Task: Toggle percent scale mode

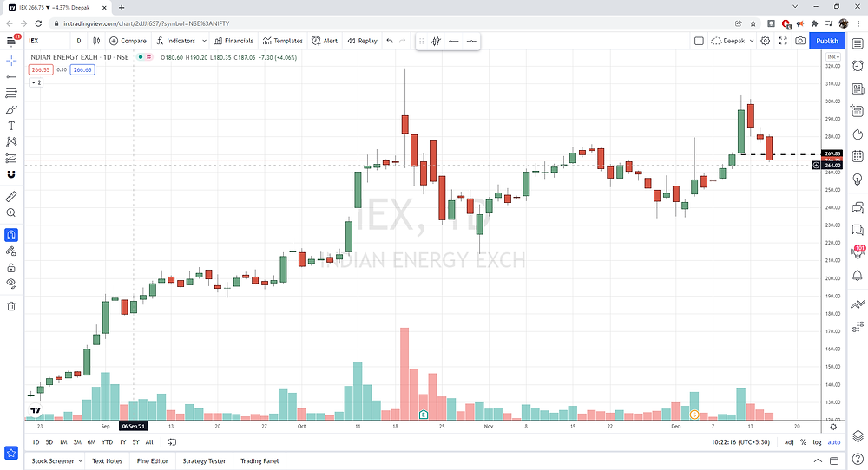Action: pos(803,441)
